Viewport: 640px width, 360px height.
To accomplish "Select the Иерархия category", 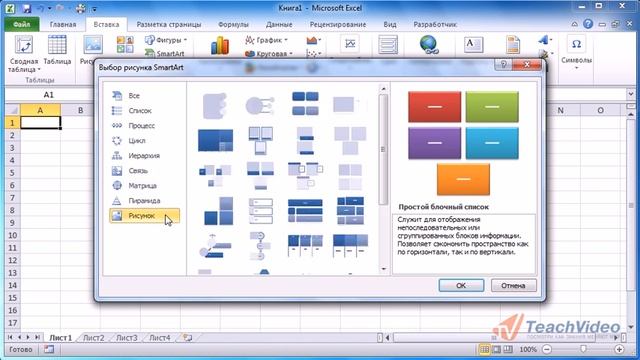I will coord(144,156).
